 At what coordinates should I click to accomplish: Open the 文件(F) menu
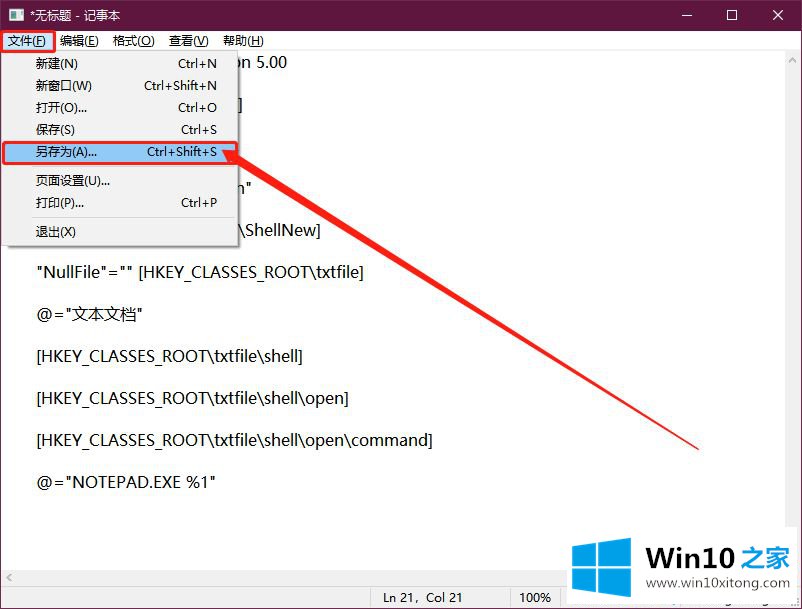27,41
